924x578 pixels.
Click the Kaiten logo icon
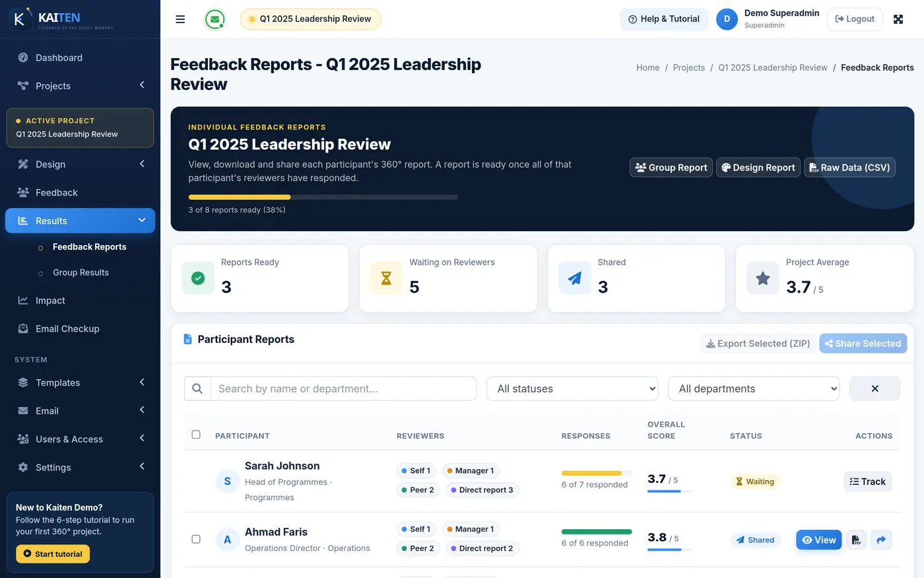tap(20, 18)
